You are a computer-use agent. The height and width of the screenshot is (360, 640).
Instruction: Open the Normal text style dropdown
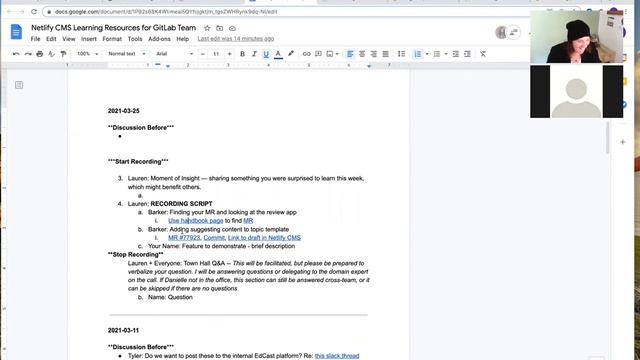pyautogui.click(x=127, y=54)
